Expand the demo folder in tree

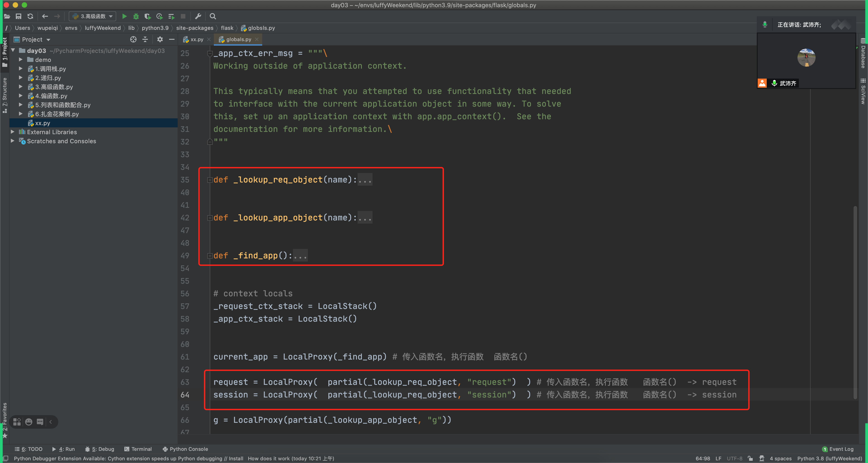21,60
